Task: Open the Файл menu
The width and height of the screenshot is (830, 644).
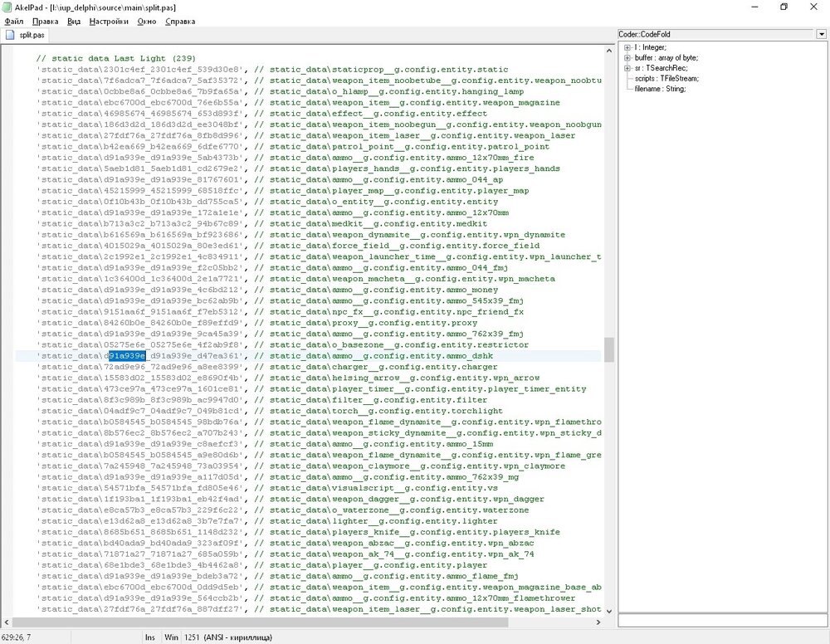Action: coord(14,21)
